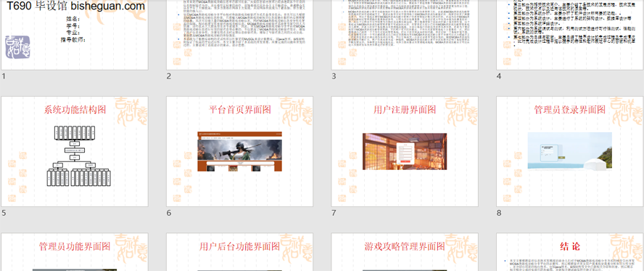Click the slide number 6 label

169,213
